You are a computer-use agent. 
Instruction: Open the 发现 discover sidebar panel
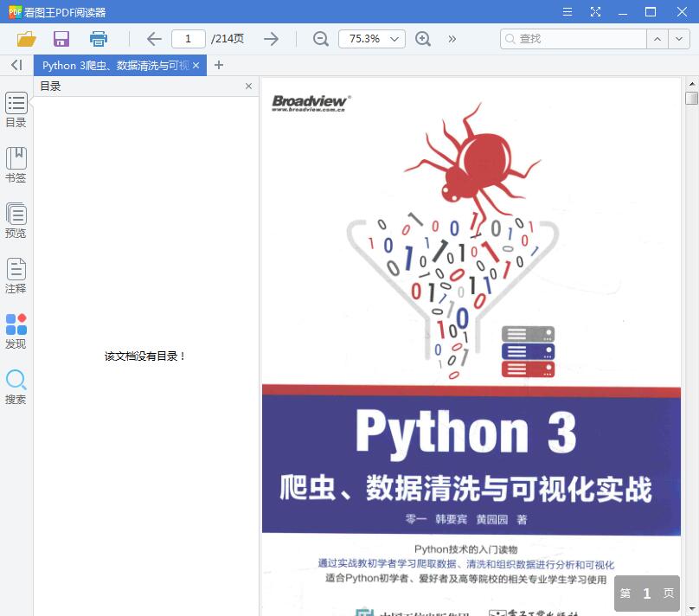pos(16,331)
